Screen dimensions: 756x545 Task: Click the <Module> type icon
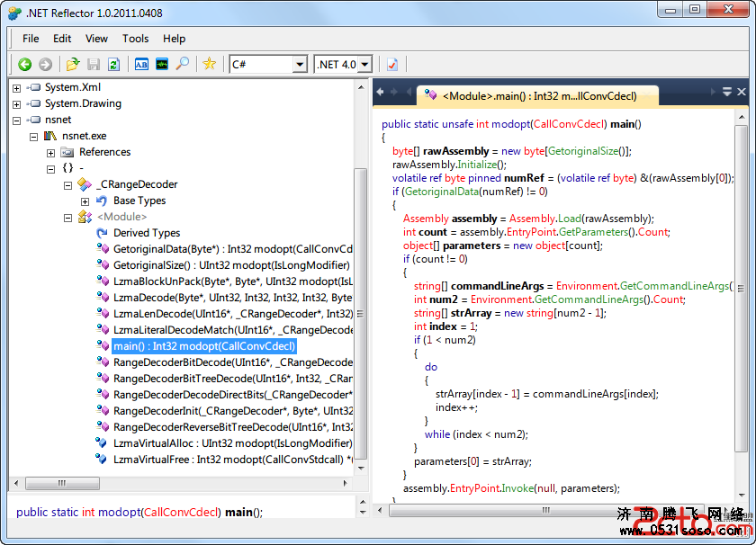point(85,217)
